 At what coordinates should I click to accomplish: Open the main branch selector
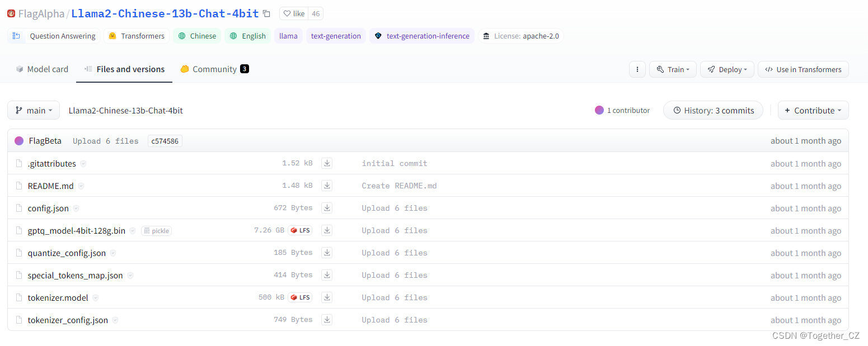pos(34,110)
